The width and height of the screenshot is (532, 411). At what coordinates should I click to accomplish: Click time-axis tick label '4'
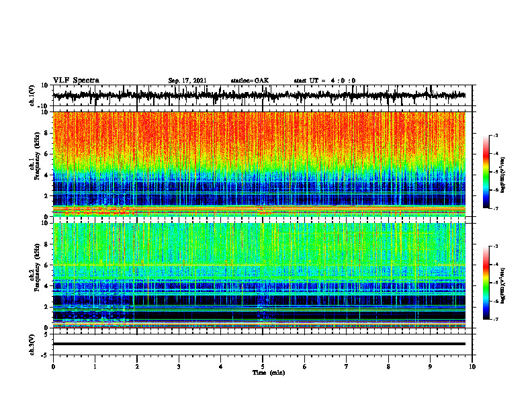(221, 367)
